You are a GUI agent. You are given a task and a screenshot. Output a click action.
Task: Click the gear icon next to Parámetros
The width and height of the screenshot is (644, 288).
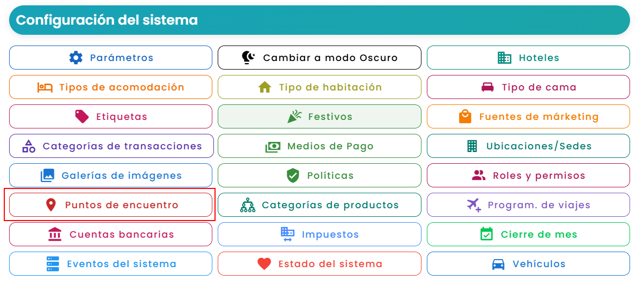[x=76, y=58]
